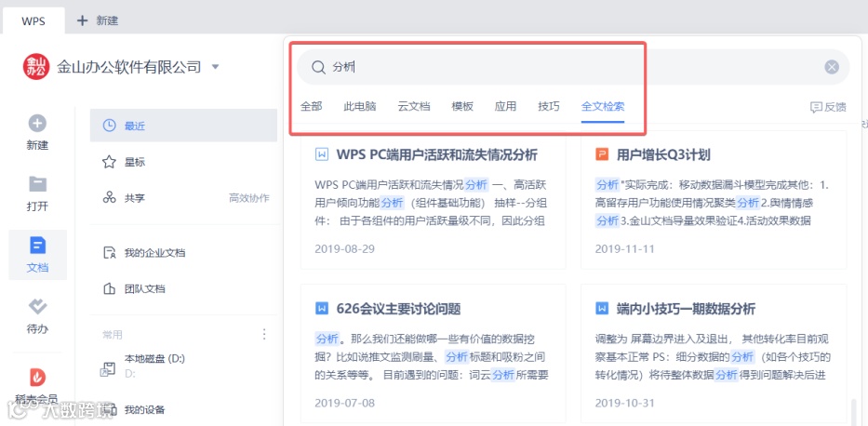Image resolution: width=868 pixels, height=426 pixels.
Task: Click Word icon of WPS PC端用户活跃 result
Action: (x=322, y=154)
